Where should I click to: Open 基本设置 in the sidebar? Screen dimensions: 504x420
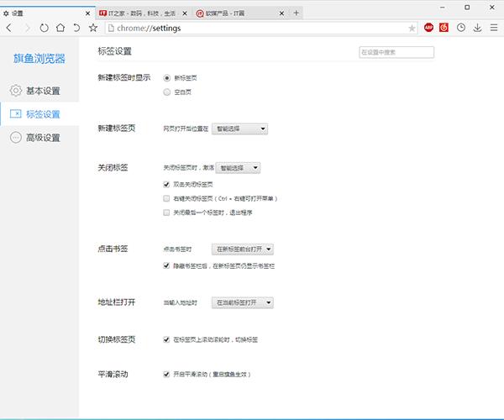click(x=42, y=91)
